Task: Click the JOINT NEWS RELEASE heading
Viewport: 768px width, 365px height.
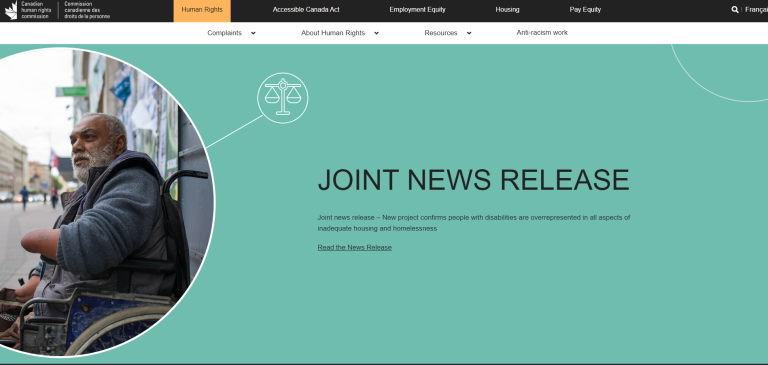Action: pyautogui.click(x=474, y=180)
